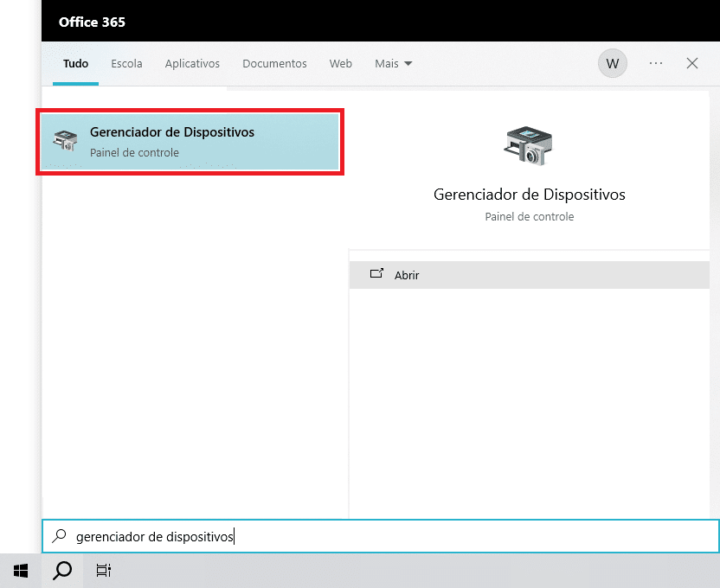Click the large Gerenciador de Dispositivos preview icon
720x588 pixels.
tap(529, 147)
